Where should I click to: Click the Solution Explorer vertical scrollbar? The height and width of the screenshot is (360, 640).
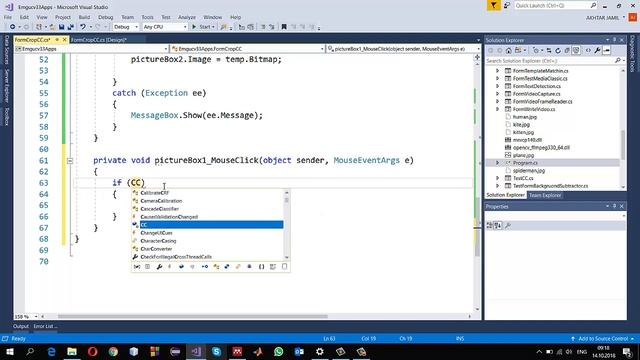(623, 145)
